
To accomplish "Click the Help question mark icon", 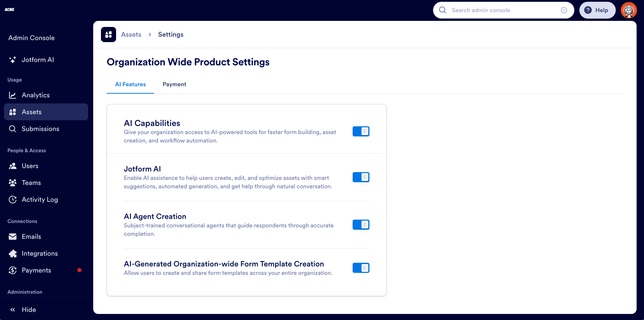I will point(588,10).
